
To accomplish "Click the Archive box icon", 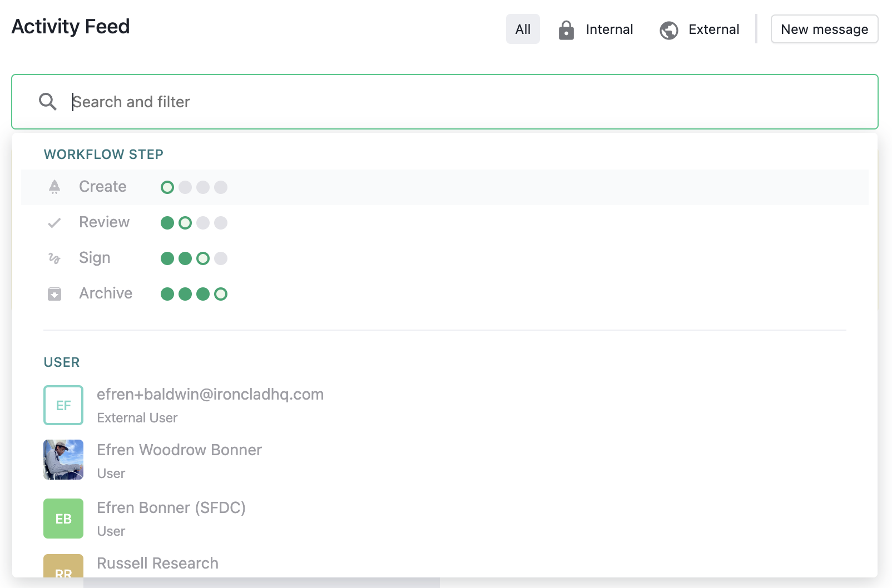I will point(54,293).
